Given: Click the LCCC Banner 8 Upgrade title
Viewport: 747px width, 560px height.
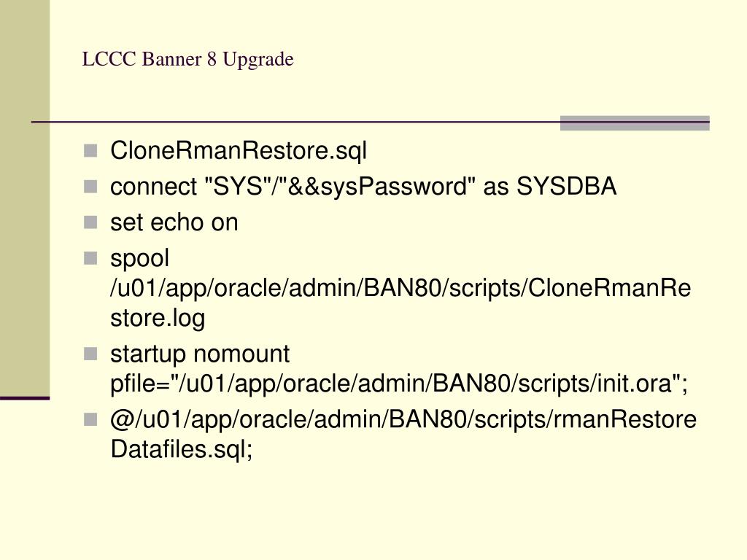Looking at the screenshot, I should pyautogui.click(x=187, y=60).
